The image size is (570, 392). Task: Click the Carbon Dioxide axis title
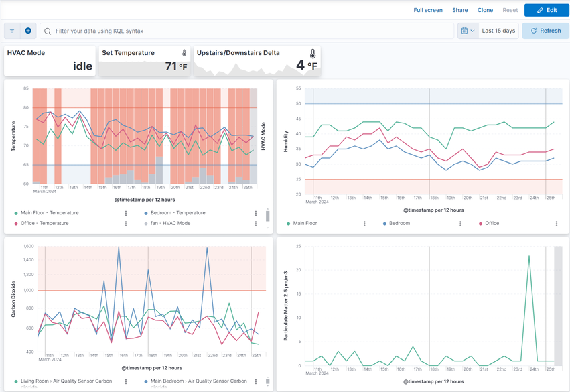point(13,299)
